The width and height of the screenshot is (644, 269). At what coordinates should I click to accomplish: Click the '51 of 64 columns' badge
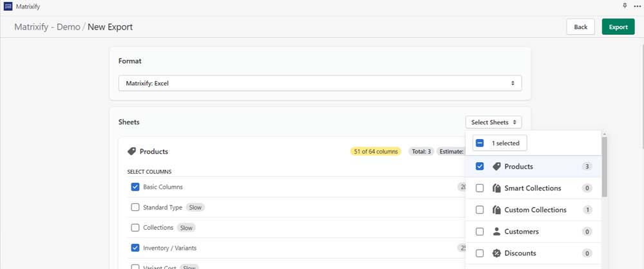coord(375,151)
